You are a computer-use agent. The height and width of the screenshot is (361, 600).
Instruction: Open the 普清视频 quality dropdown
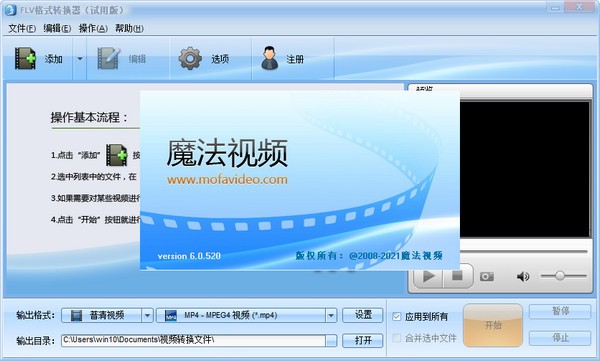pos(107,315)
